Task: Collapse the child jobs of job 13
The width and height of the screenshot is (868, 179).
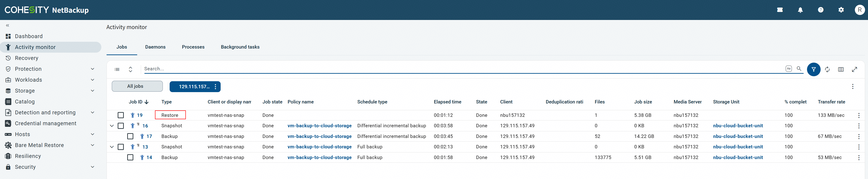Action: point(112,147)
